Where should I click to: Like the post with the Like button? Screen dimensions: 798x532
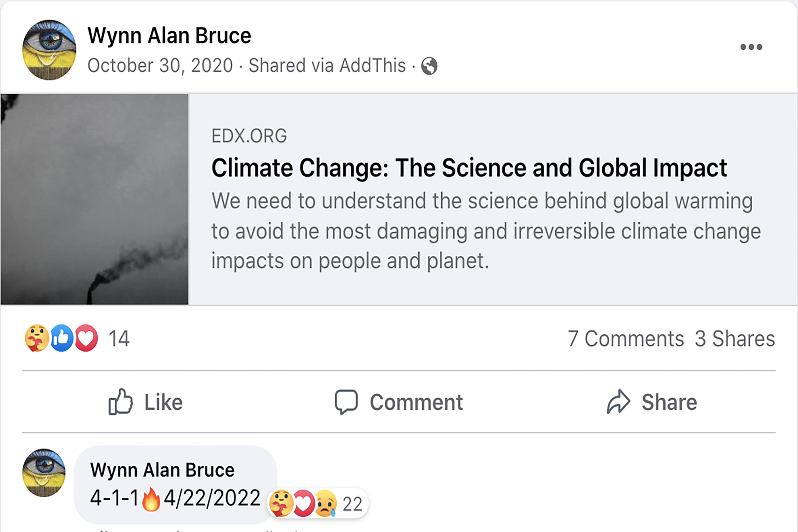[x=146, y=402]
